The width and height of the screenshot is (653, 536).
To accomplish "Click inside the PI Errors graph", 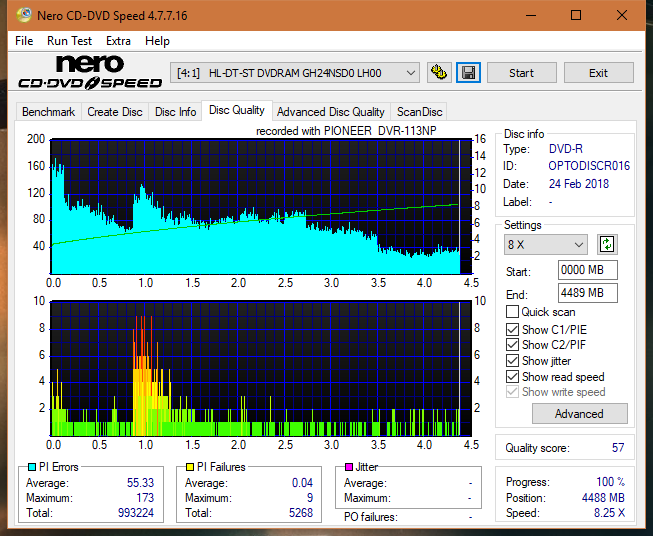I will pyautogui.click(x=261, y=207).
